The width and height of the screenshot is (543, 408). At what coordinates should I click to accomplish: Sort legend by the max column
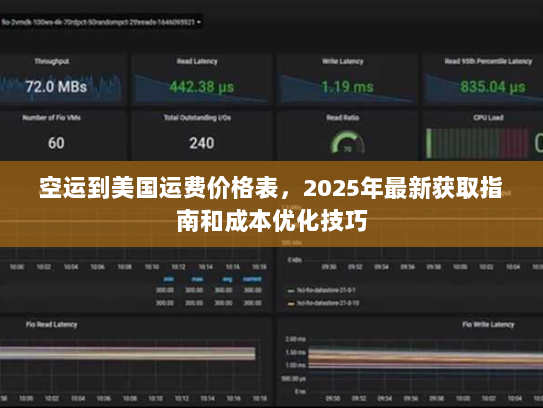tap(197, 279)
